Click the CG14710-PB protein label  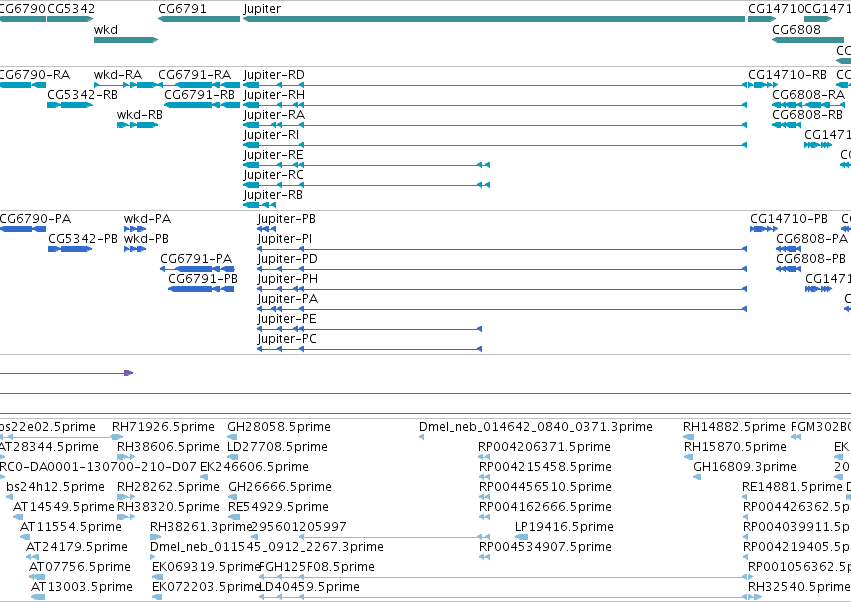pos(789,219)
